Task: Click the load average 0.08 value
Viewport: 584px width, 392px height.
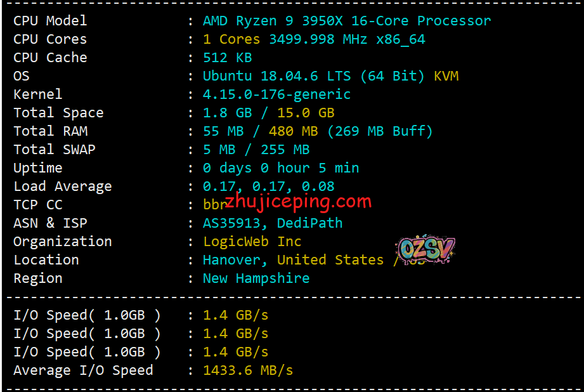Action: click(318, 186)
